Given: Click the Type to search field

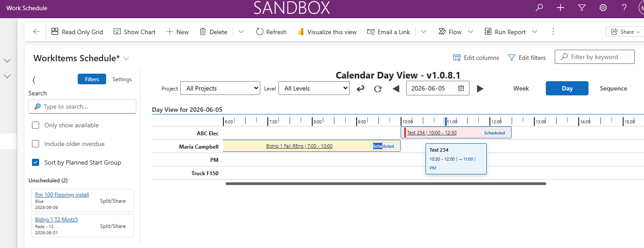Looking at the screenshot, I should point(82,106).
